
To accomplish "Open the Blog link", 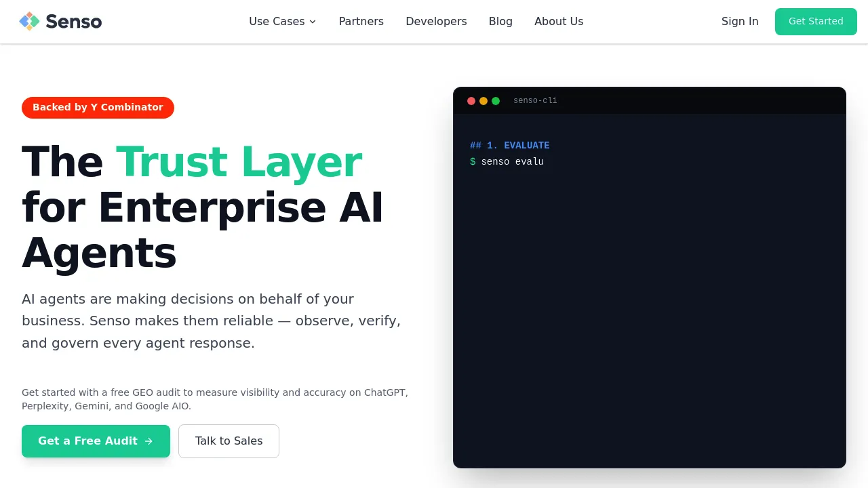I will (500, 21).
